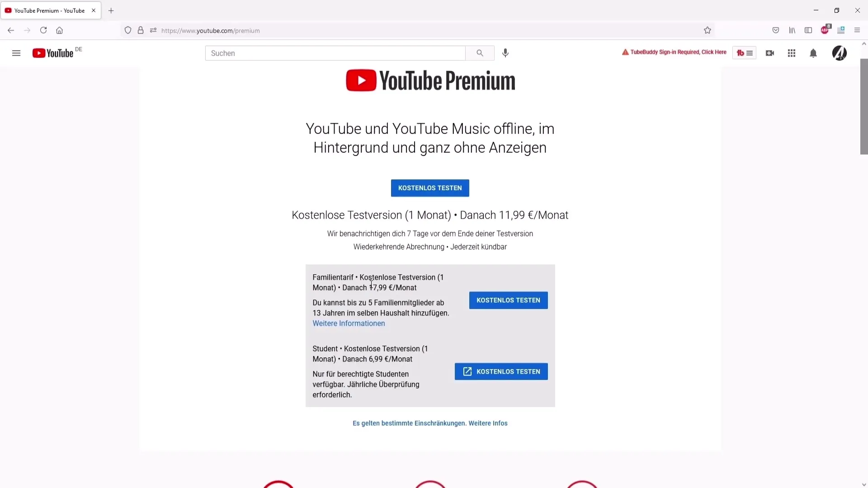The width and height of the screenshot is (868, 488).
Task: Open TubeBuddy menu icon
Action: 744,53
